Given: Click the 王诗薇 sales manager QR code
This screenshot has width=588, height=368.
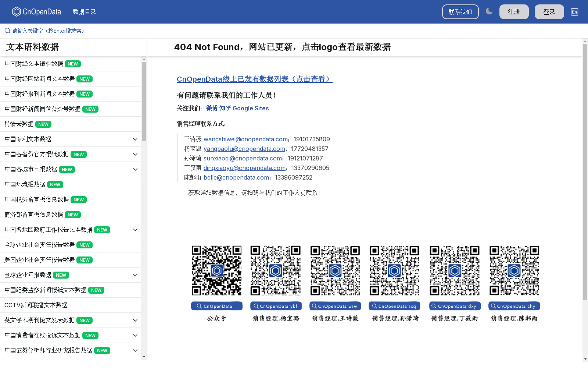Looking at the screenshot, I should (335, 270).
